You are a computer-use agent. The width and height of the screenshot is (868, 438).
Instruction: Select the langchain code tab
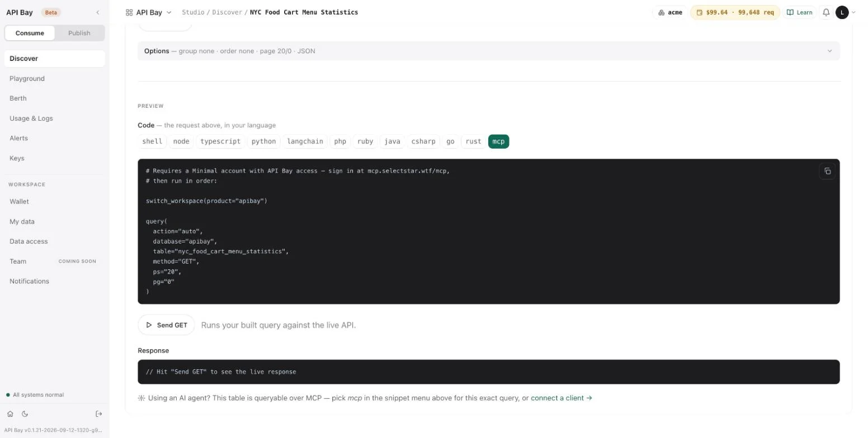[x=305, y=141]
